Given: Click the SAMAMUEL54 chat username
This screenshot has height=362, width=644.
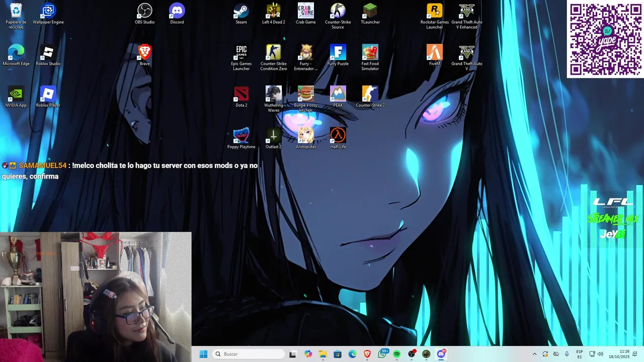Looking at the screenshot, I should pos(43,165).
